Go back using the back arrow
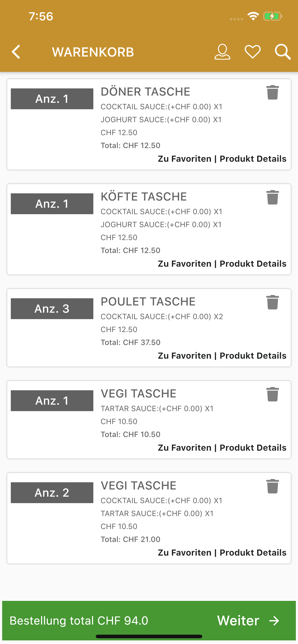This screenshot has width=298, height=644. pyautogui.click(x=16, y=52)
